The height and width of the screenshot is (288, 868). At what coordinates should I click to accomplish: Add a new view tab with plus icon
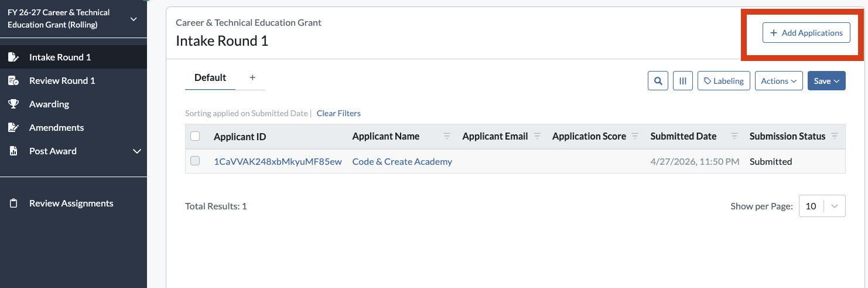click(x=252, y=77)
